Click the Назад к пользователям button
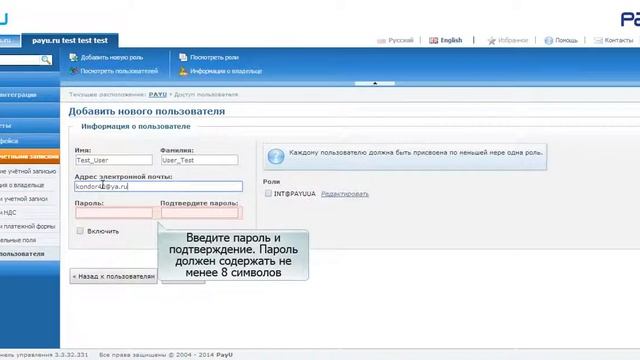 point(113,276)
